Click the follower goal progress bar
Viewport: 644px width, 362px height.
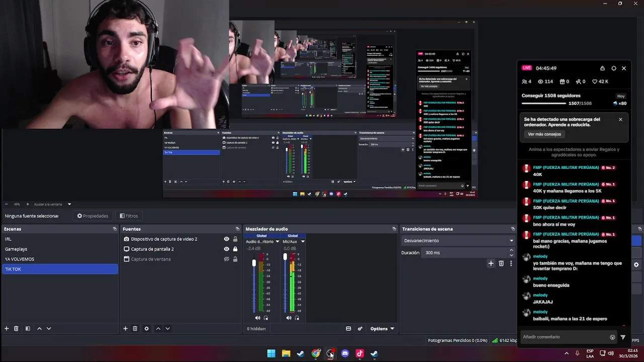click(545, 104)
